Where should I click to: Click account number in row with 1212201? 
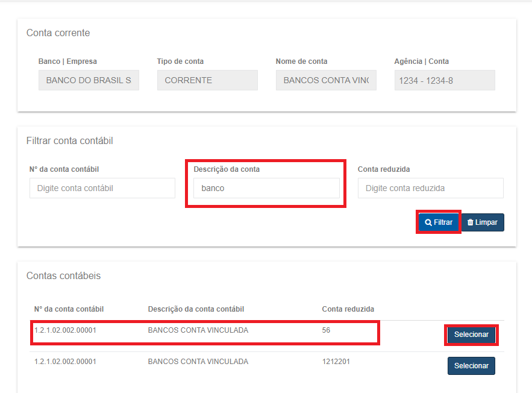point(65,362)
